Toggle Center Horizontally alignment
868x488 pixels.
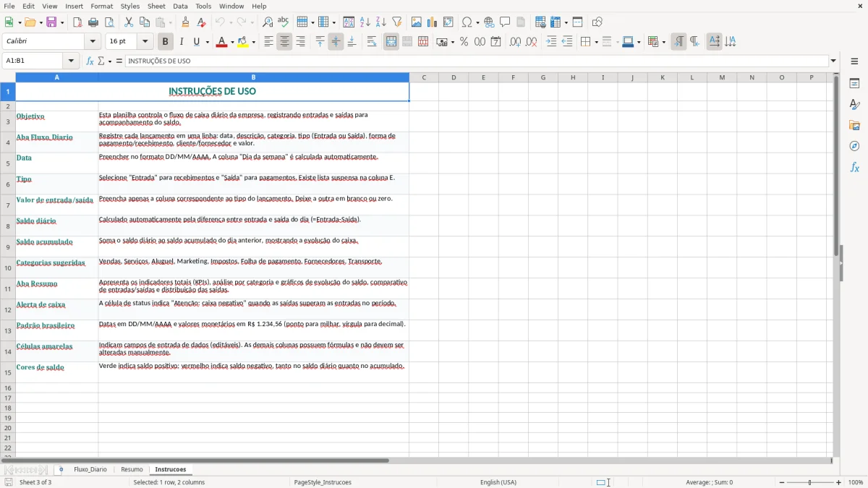(285, 42)
